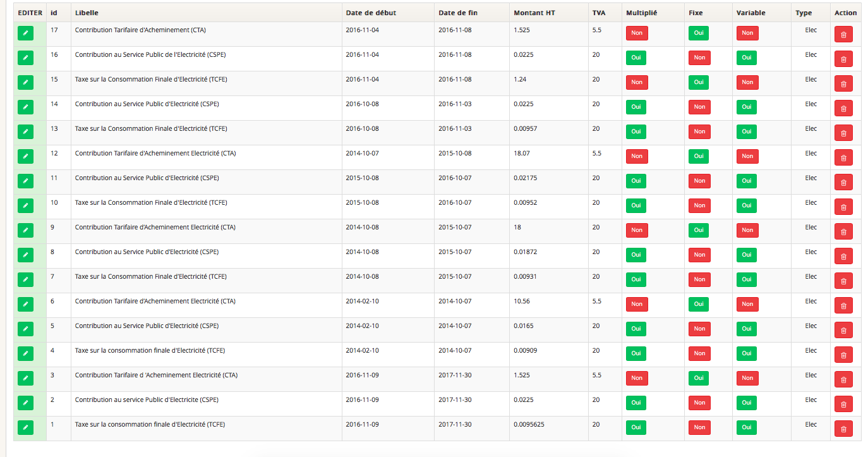Click the delete icon for id 4
Image resolution: width=868 pixels, height=457 pixels.
[x=843, y=355]
